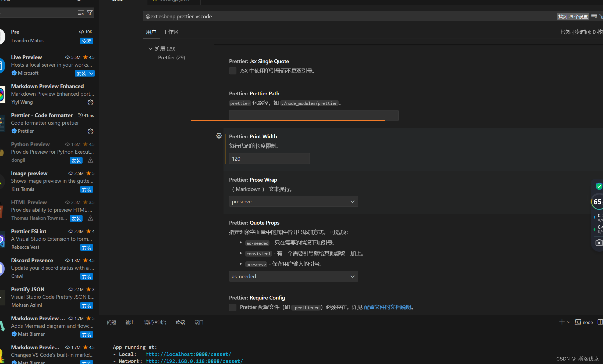This screenshot has width=603, height=364.
Task: Click the Prettier Path empty input field
Action: tap(314, 115)
